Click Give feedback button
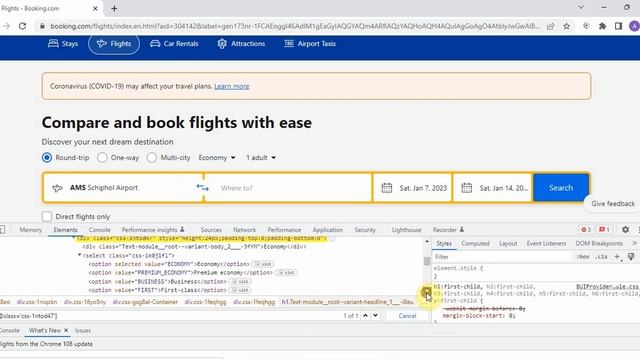640x360 pixels. pos(613,203)
